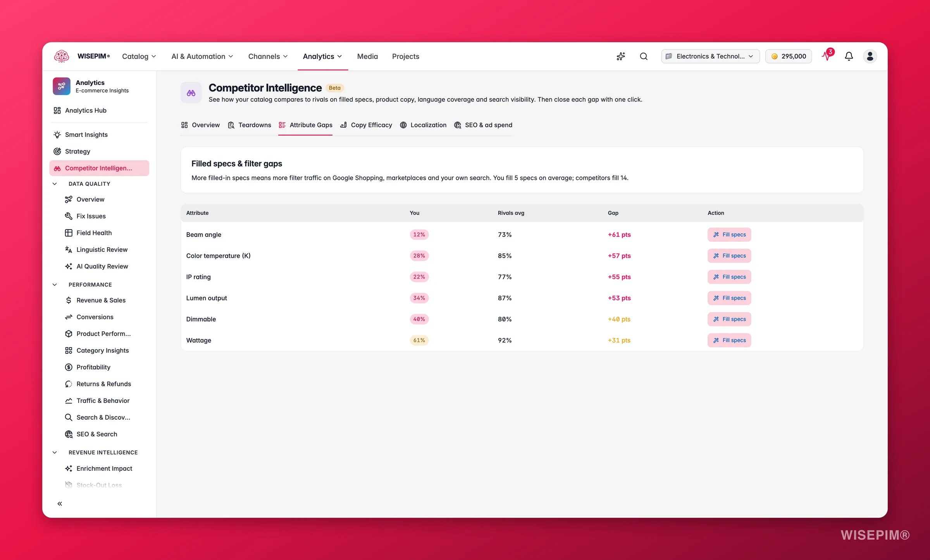The image size is (930, 560).
Task: Click the Linguistic Review translate icon
Action: click(x=69, y=250)
